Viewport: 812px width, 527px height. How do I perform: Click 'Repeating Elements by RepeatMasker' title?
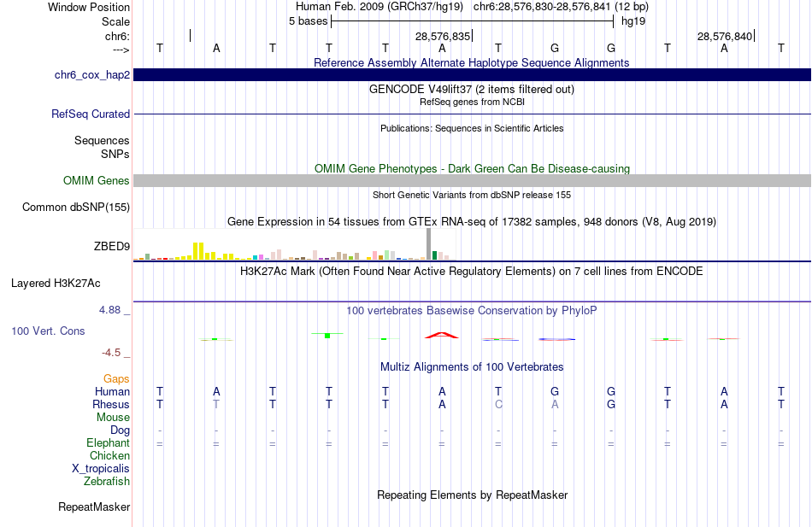(x=472, y=495)
